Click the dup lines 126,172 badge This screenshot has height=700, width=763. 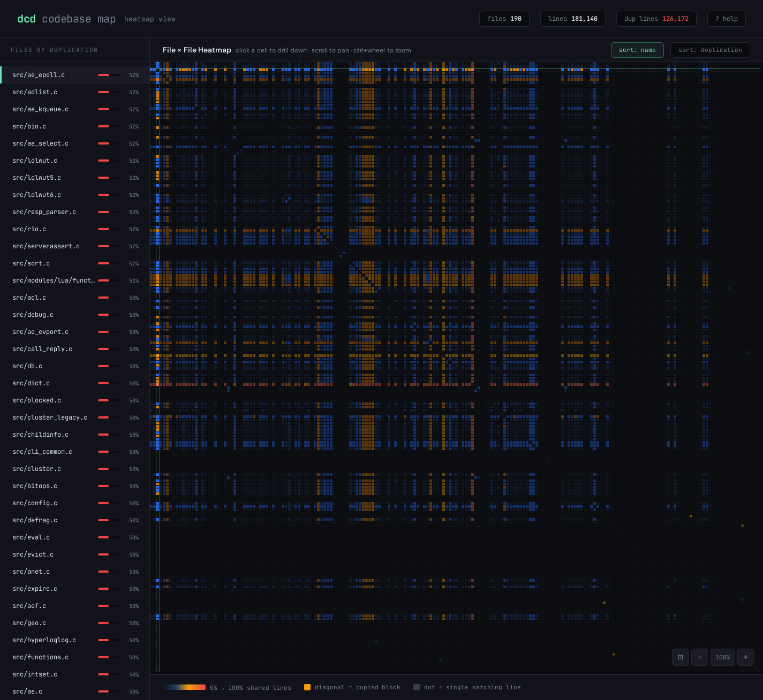[x=656, y=19]
